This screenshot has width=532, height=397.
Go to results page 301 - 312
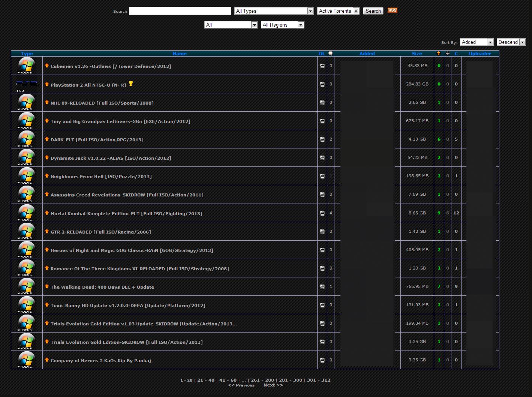tap(319, 380)
